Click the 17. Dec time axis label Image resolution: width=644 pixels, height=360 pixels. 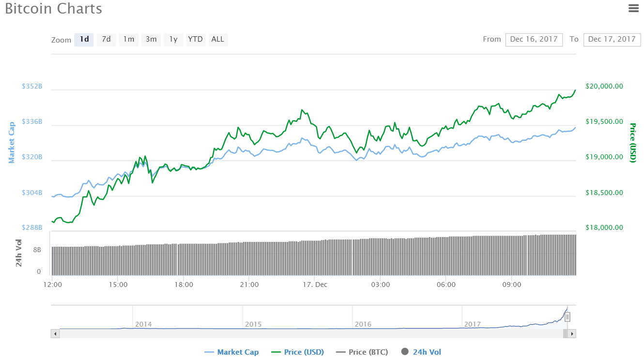(315, 285)
